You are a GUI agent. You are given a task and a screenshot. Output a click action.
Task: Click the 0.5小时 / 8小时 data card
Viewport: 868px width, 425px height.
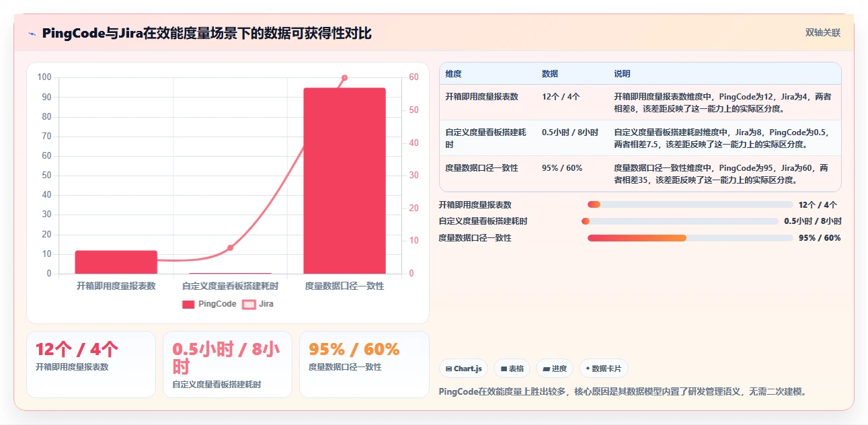[x=227, y=364]
